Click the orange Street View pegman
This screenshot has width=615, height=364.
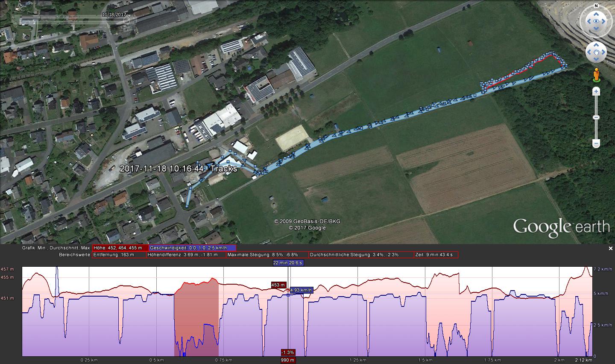[x=596, y=76]
